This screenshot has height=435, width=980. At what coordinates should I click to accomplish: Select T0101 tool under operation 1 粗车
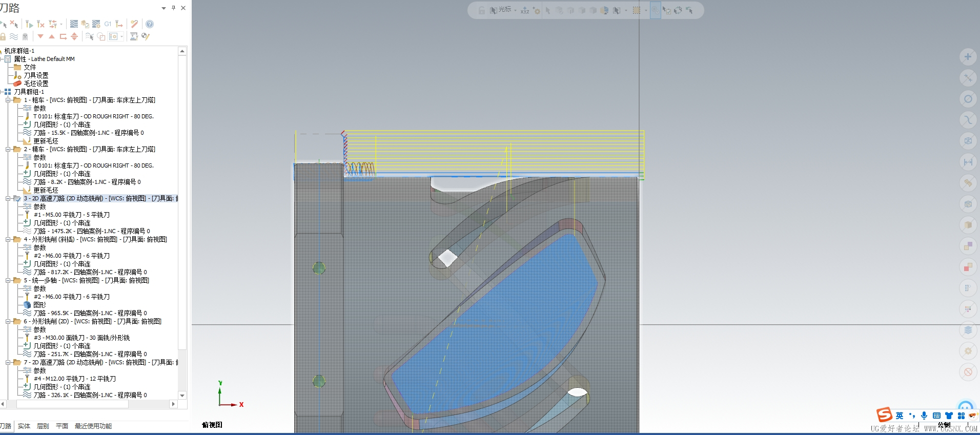click(x=93, y=116)
